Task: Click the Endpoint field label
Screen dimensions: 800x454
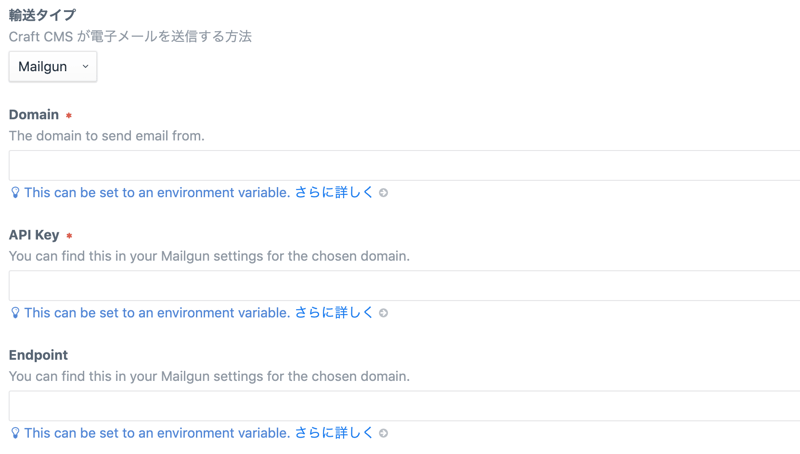Action: [38, 355]
